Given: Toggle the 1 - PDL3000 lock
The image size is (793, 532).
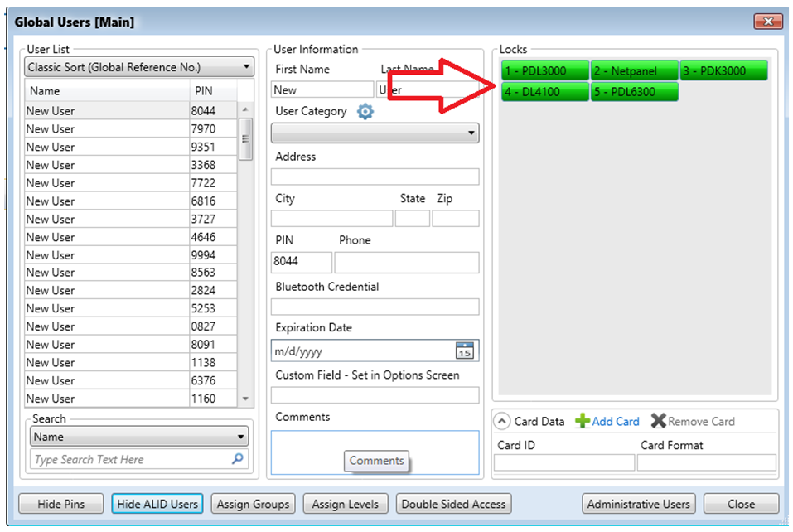Looking at the screenshot, I should point(544,71).
